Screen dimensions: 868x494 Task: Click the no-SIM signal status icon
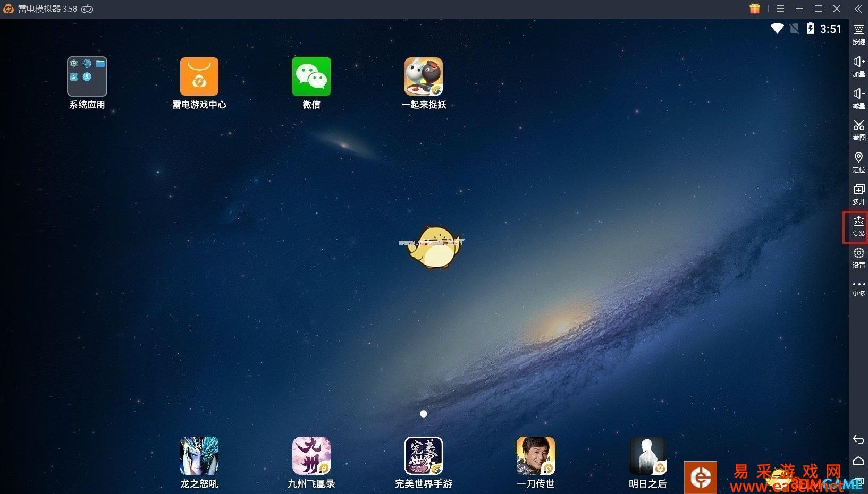(x=794, y=29)
